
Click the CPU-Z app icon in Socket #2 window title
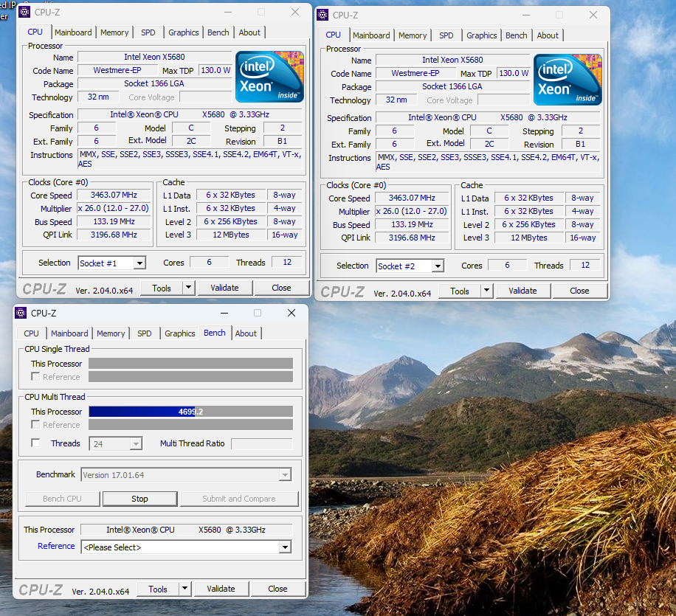click(x=323, y=15)
